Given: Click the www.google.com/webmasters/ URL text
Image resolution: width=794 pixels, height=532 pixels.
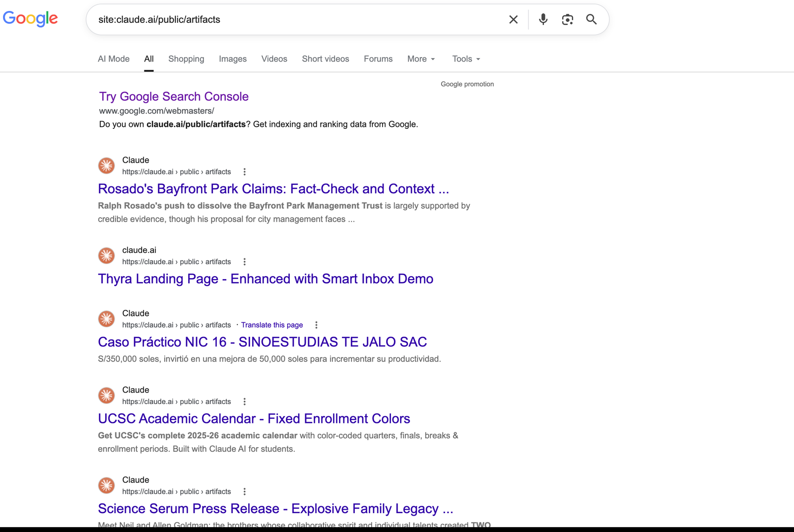Looking at the screenshot, I should [157, 111].
